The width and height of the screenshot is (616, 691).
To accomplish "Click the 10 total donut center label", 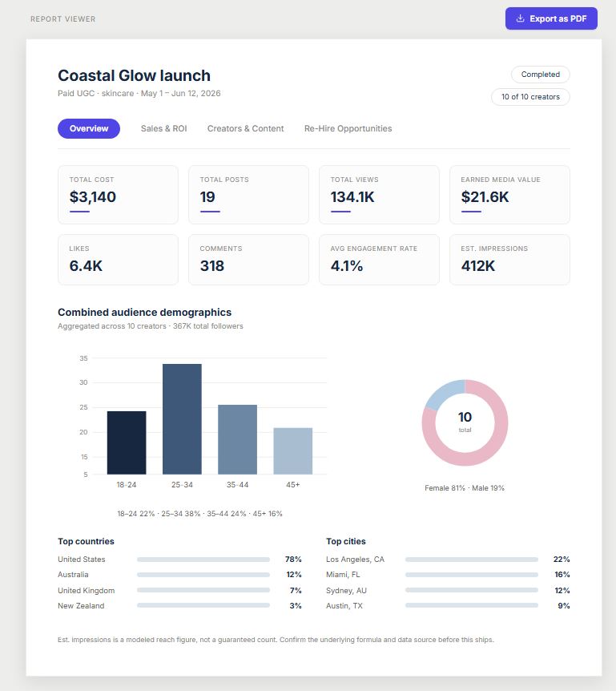I will pos(465,422).
